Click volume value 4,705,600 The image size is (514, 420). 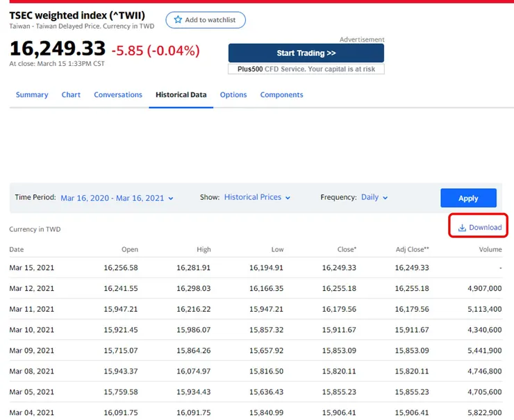(x=485, y=392)
